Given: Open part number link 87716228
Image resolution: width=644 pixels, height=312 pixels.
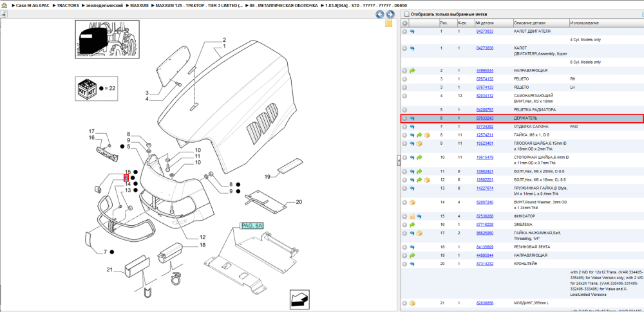Looking at the screenshot, I should 485,225.
